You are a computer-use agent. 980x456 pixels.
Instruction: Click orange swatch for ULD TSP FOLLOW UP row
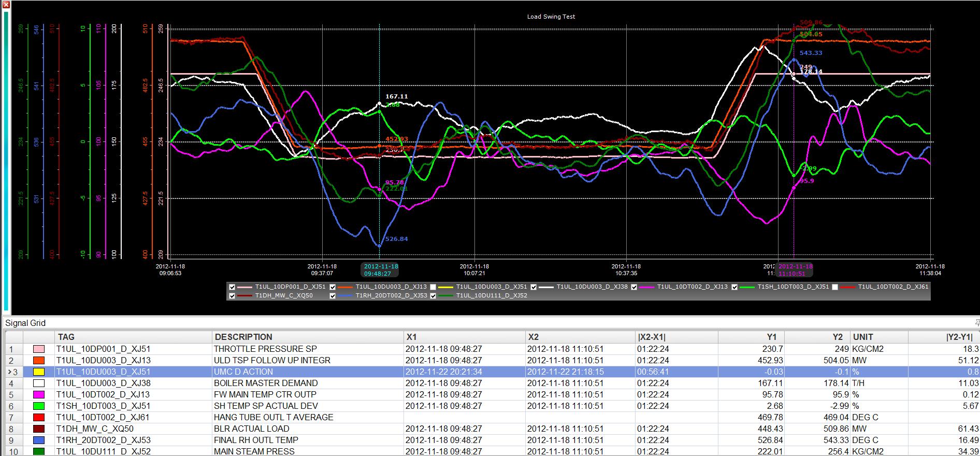pos(38,361)
